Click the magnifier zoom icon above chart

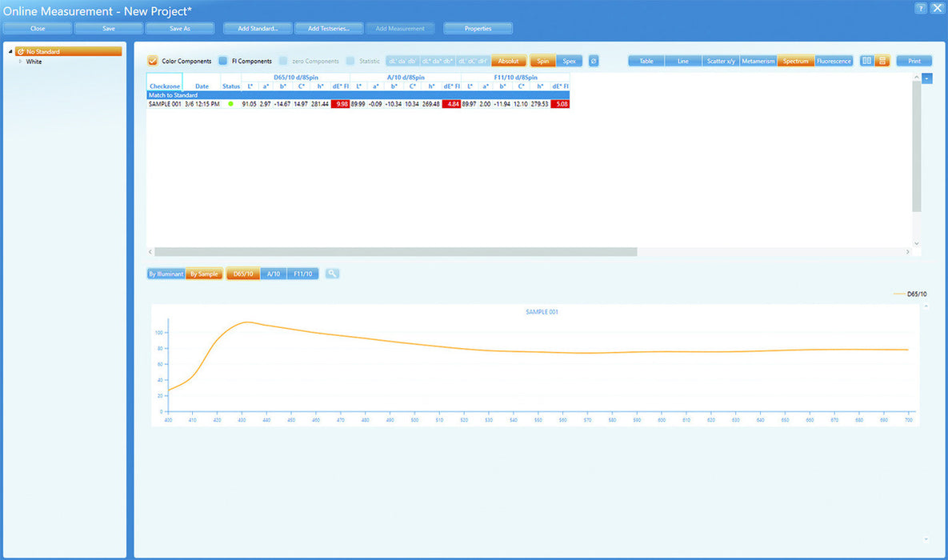point(332,274)
